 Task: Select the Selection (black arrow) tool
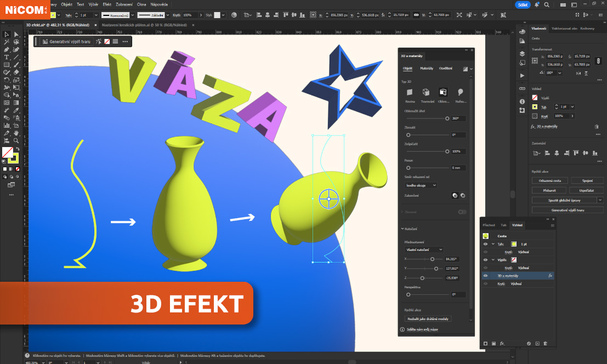click(7, 35)
